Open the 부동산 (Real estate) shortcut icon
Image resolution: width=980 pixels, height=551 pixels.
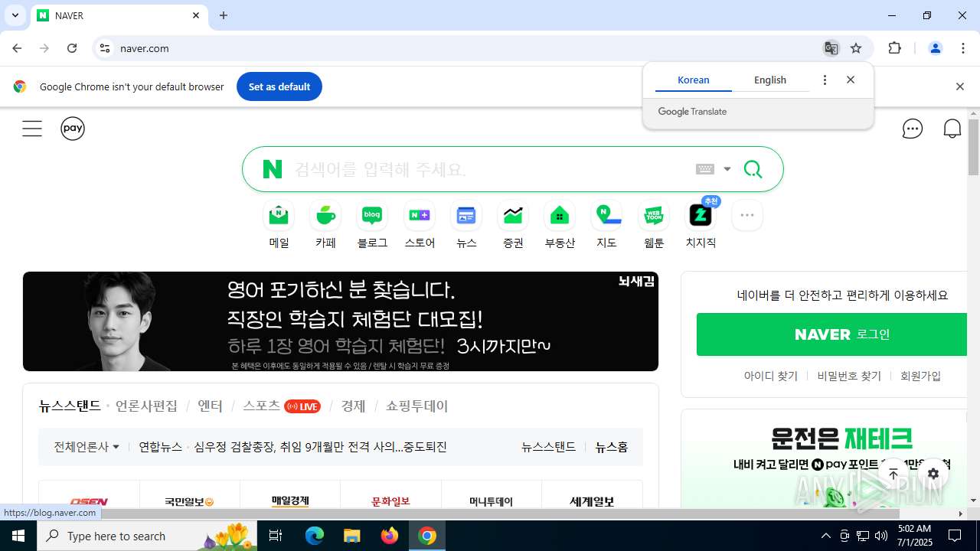pos(560,216)
